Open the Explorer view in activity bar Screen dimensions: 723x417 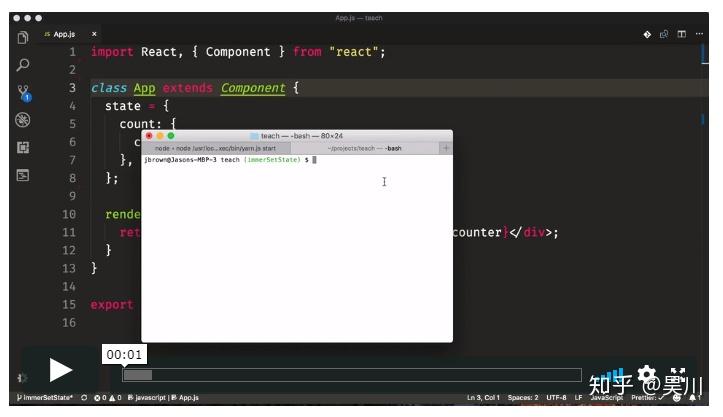coord(23,37)
